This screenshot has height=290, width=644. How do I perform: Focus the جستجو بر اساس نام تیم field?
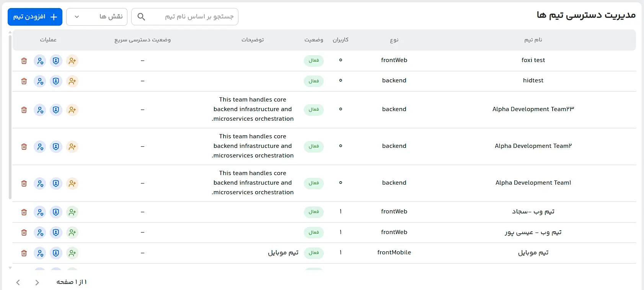[185, 17]
